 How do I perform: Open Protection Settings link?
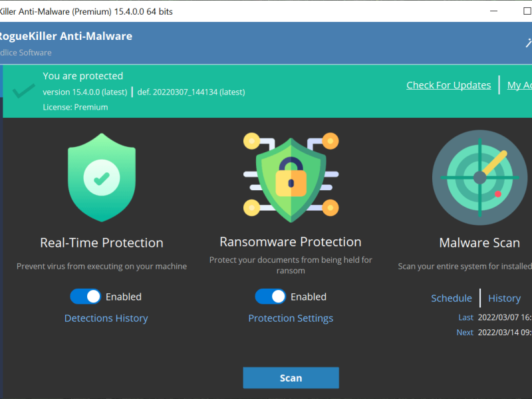291,319
